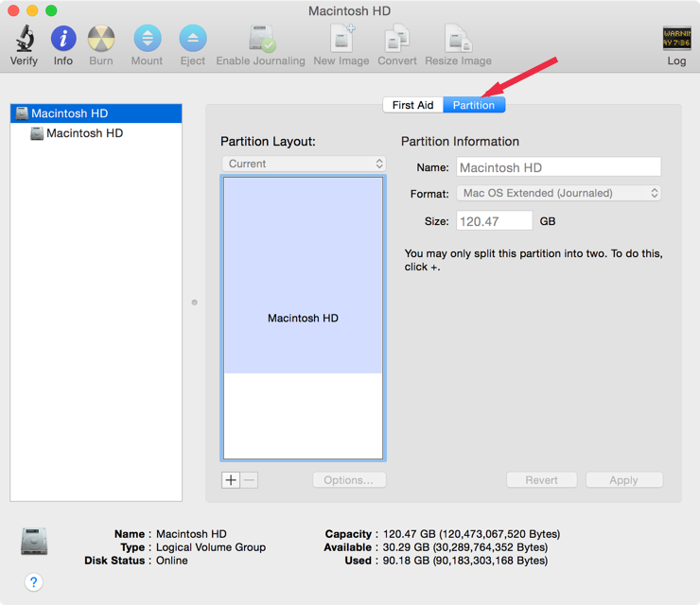Open the Format Mac OS Extended dropdown
Viewport: 700px width, 605px height.
(x=558, y=193)
